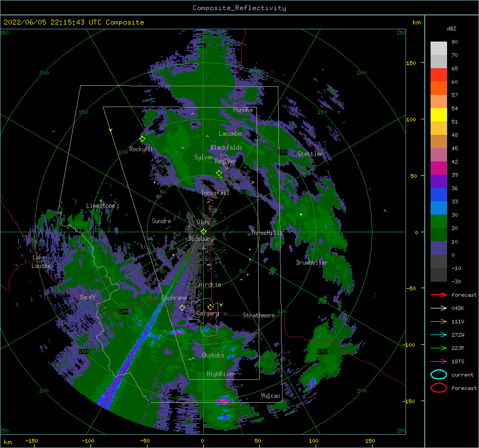The width and height of the screenshot is (479, 448).
Task: Click the Composite_Reflectivity title
Action: coord(240,8)
